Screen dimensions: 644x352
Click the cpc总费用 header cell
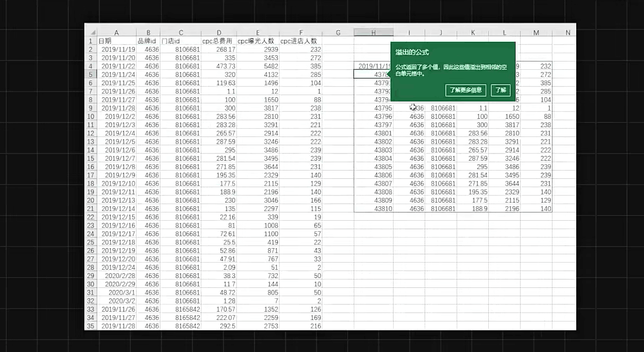click(219, 41)
